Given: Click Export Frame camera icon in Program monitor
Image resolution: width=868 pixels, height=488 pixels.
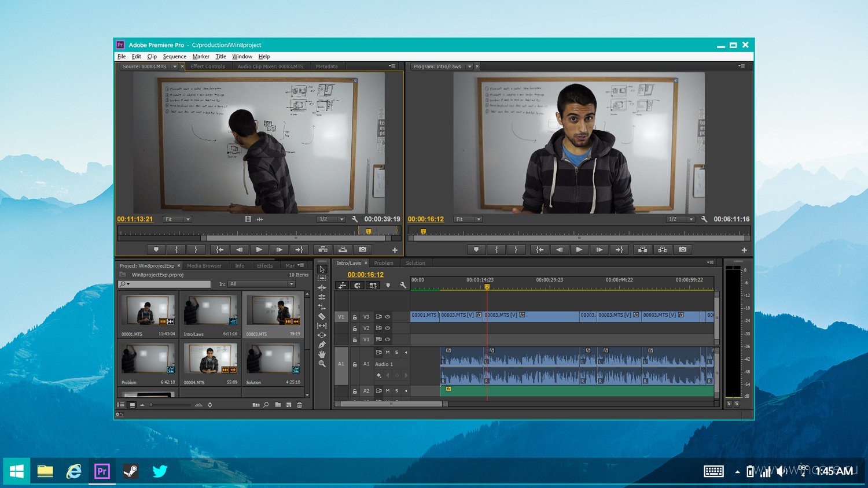Looking at the screenshot, I should tap(683, 250).
